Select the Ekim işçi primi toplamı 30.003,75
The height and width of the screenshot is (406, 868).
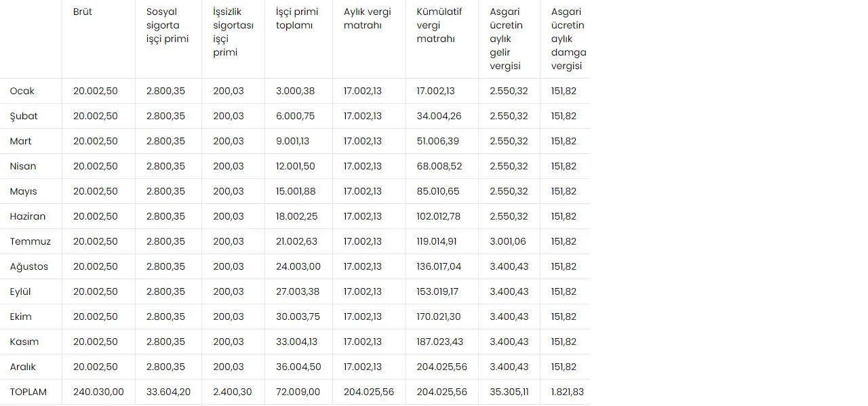coord(298,317)
